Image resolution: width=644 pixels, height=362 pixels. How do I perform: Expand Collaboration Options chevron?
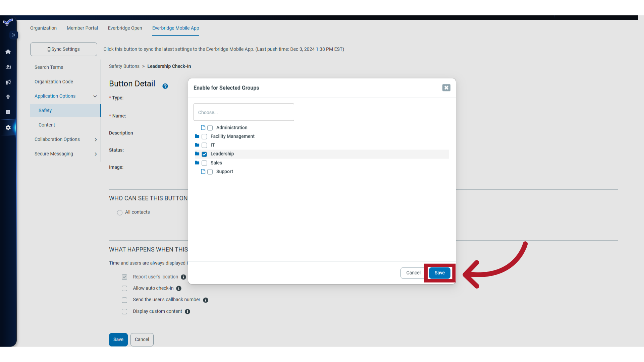96,139
